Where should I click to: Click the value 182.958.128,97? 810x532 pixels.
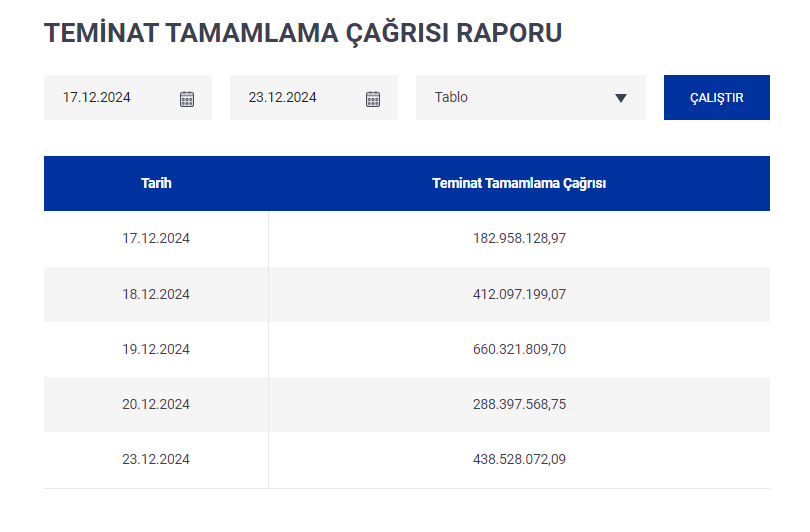pyautogui.click(x=519, y=239)
